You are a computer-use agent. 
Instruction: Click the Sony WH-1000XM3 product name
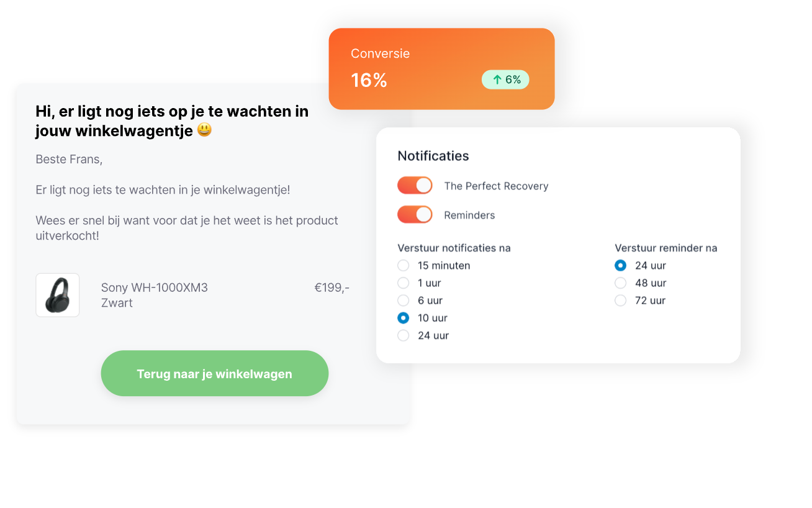coord(155,288)
